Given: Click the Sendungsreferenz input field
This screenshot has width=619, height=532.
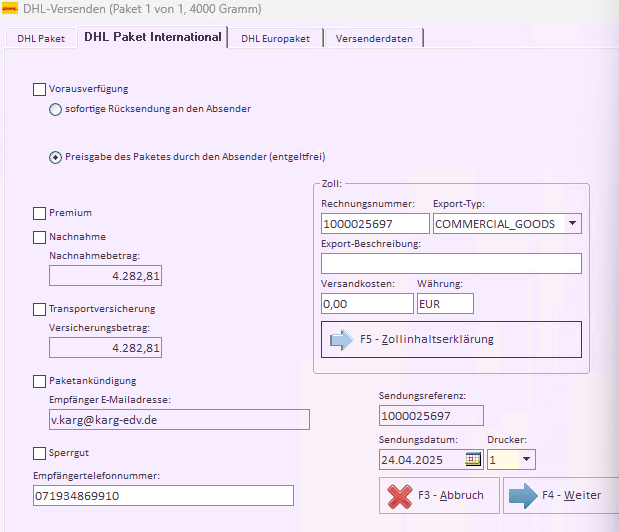Looking at the screenshot, I should [x=431, y=416].
